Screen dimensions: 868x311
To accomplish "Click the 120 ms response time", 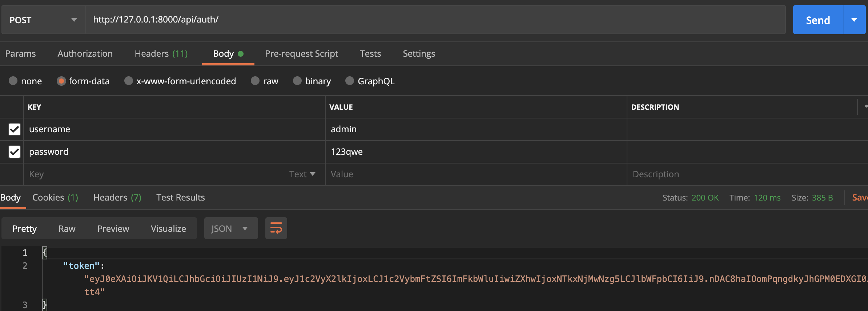I will coord(767,198).
